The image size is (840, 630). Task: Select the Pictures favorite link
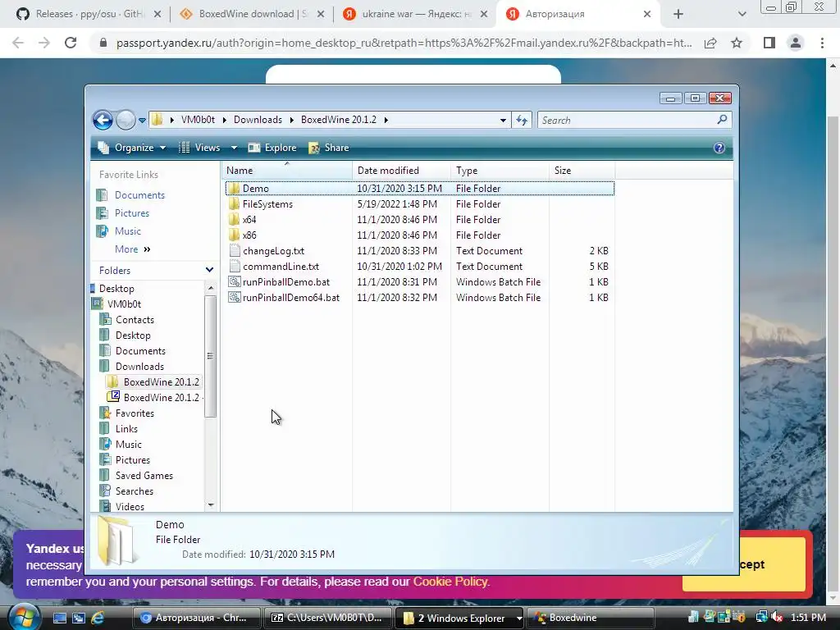(x=132, y=213)
